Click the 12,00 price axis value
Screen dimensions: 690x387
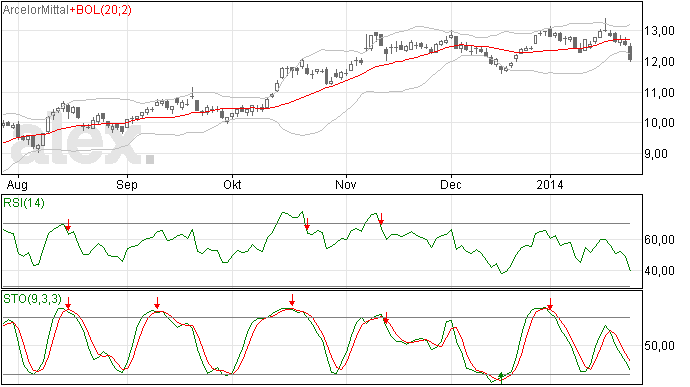click(659, 62)
